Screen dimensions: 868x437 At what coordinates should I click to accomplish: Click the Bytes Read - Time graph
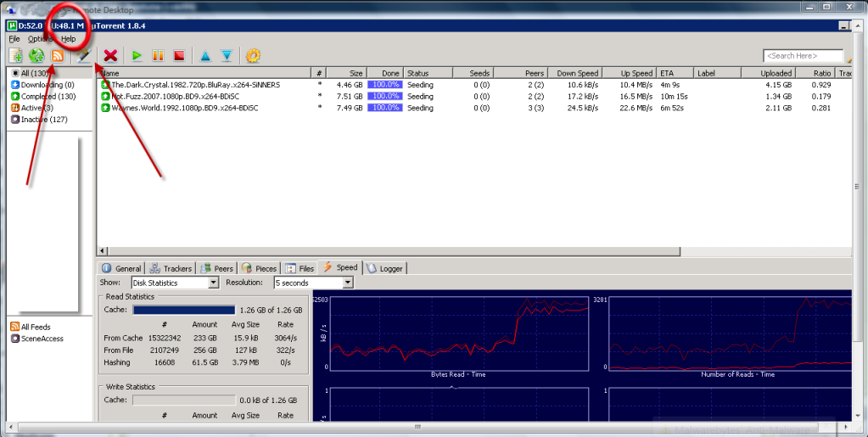459,333
